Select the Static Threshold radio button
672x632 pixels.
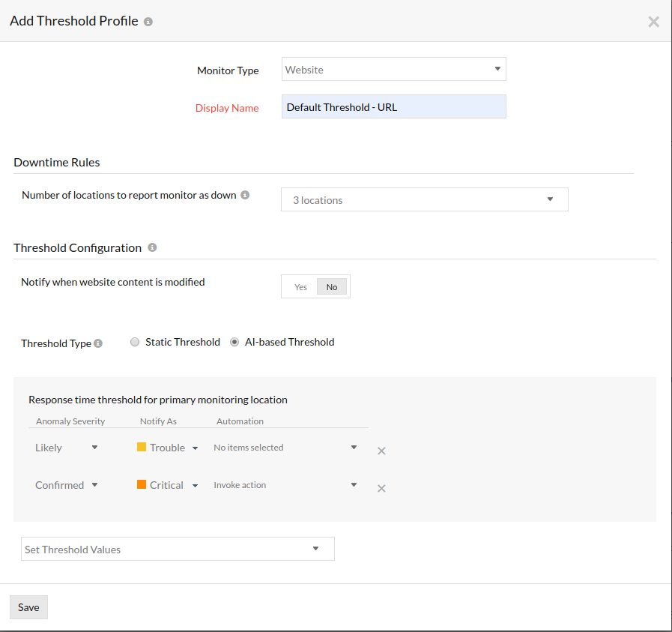click(135, 342)
